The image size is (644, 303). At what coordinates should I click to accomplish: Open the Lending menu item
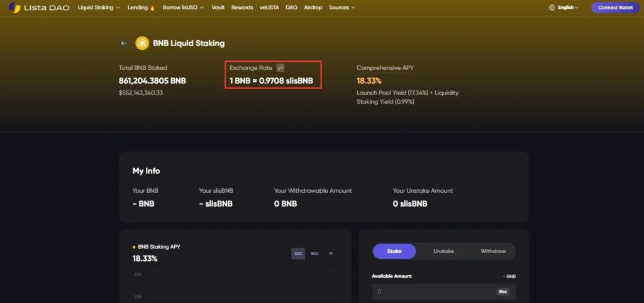142,8
